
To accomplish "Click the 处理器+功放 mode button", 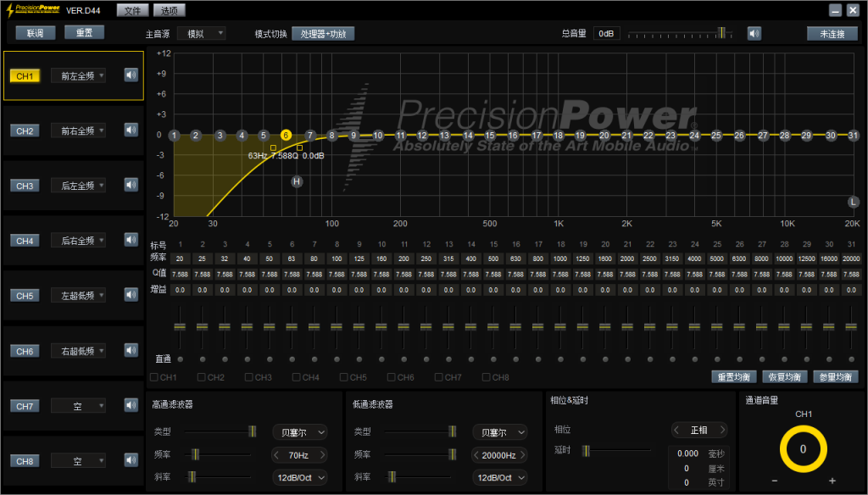I will click(x=323, y=34).
